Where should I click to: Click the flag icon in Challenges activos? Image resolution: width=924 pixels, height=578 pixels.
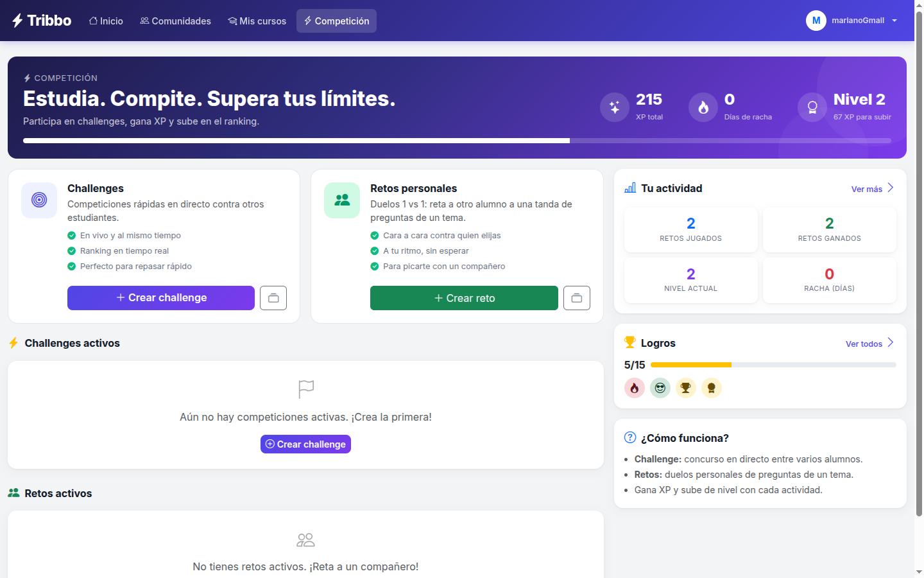[306, 389]
